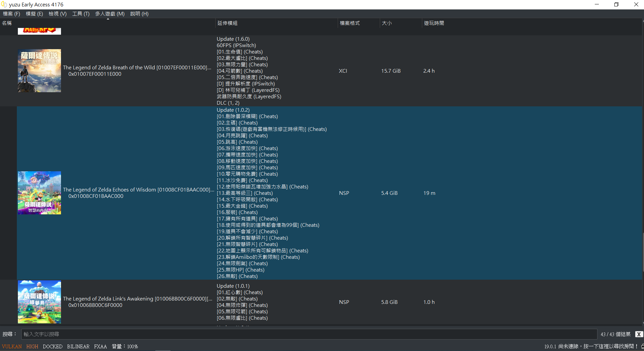Click the 武器防具耐久度 (LayeredFS) entry
The width and height of the screenshot is (644, 351).
click(x=249, y=97)
